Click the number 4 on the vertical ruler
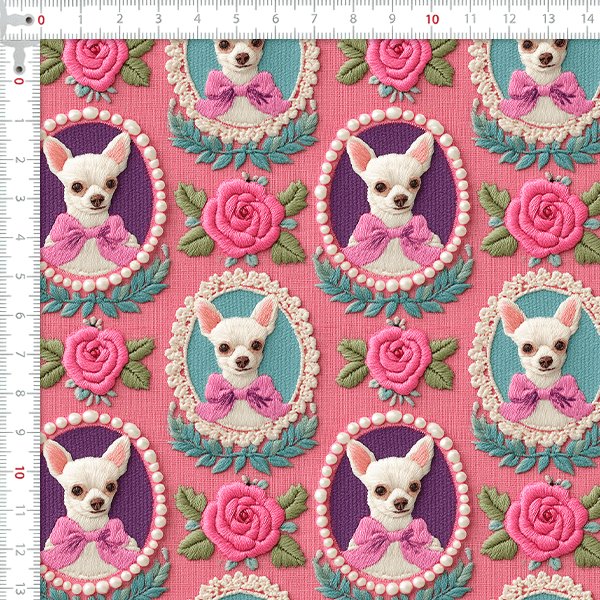Viewport: 600px width, 600px height. [x=19, y=238]
